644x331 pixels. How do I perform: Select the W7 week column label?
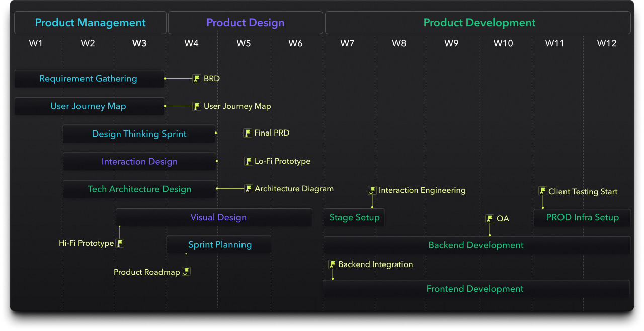[x=347, y=43]
